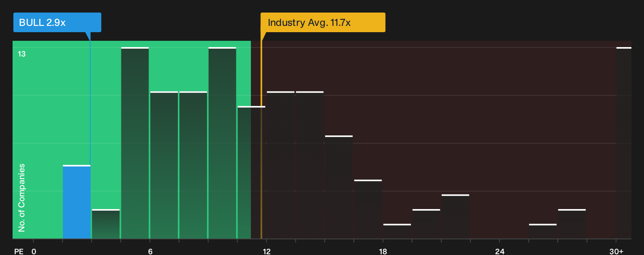
Task: Click the x-axis label '6'
Action: (150, 251)
